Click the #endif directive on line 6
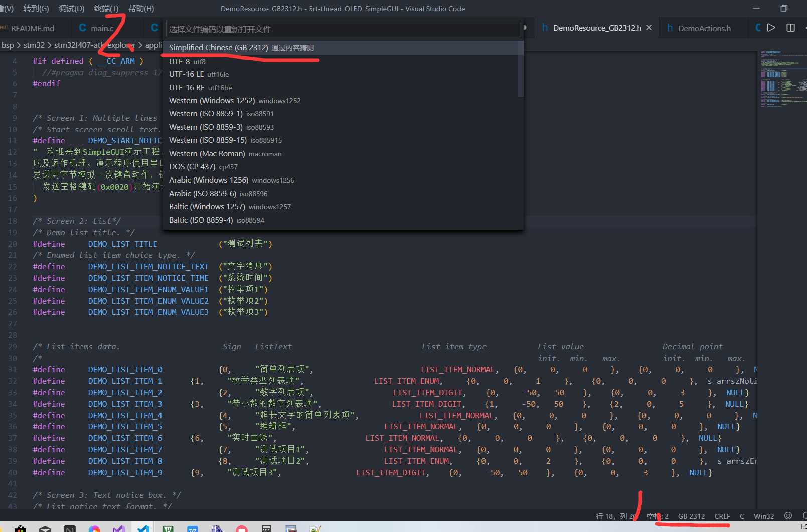 point(47,84)
